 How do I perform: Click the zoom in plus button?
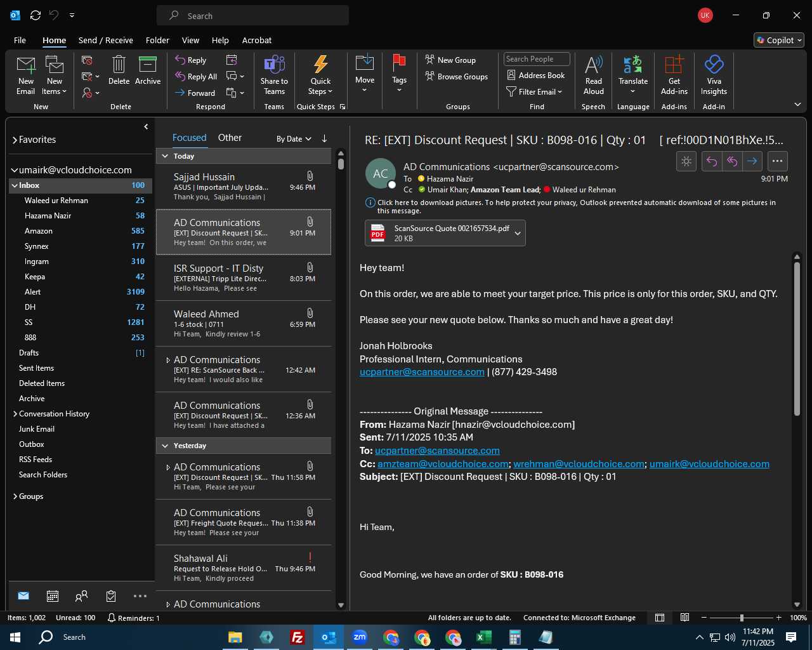pos(778,618)
